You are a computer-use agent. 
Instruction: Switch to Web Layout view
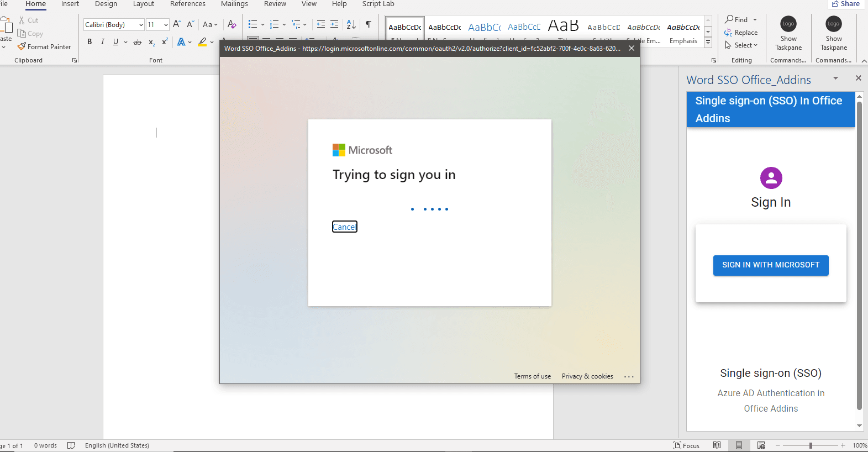click(x=761, y=445)
